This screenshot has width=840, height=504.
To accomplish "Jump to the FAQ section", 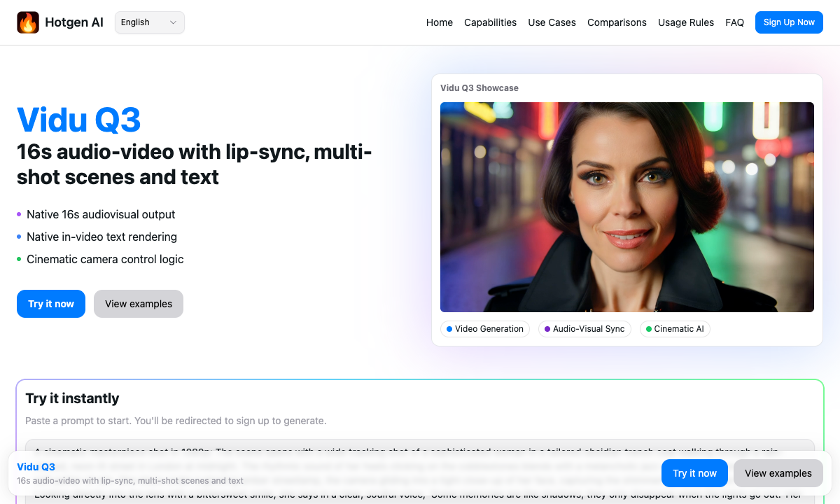I will (734, 22).
